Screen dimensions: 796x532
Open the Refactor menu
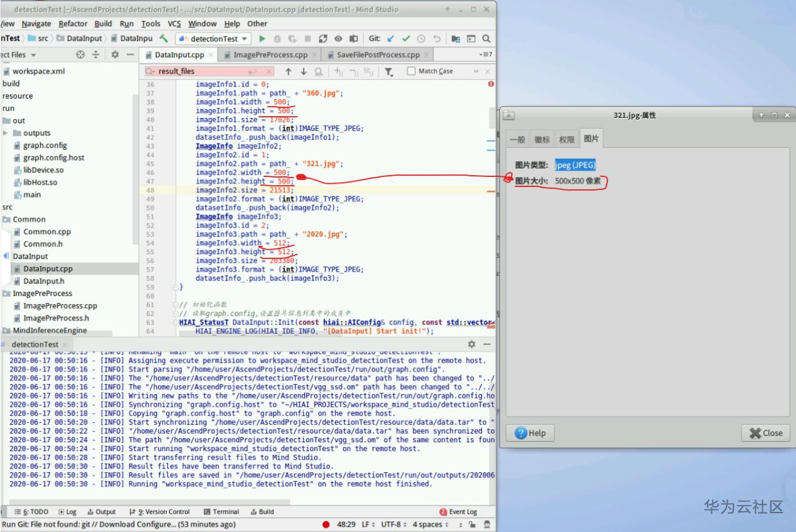(73, 24)
